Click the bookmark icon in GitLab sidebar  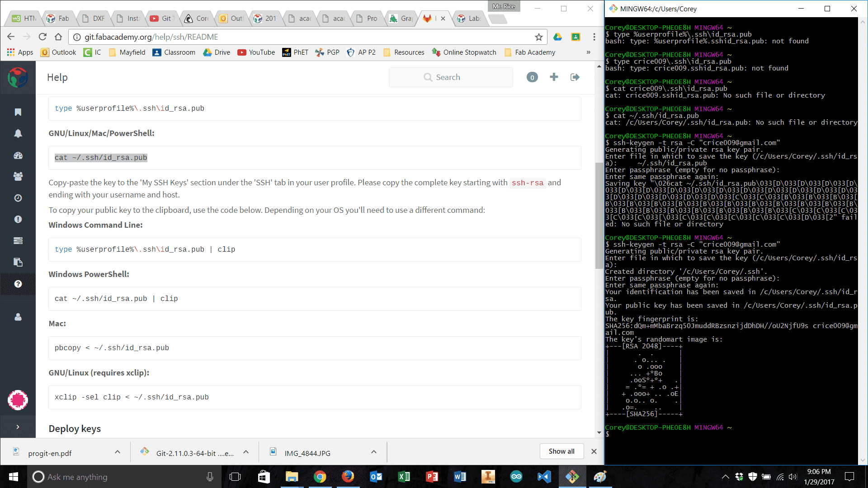(x=18, y=112)
